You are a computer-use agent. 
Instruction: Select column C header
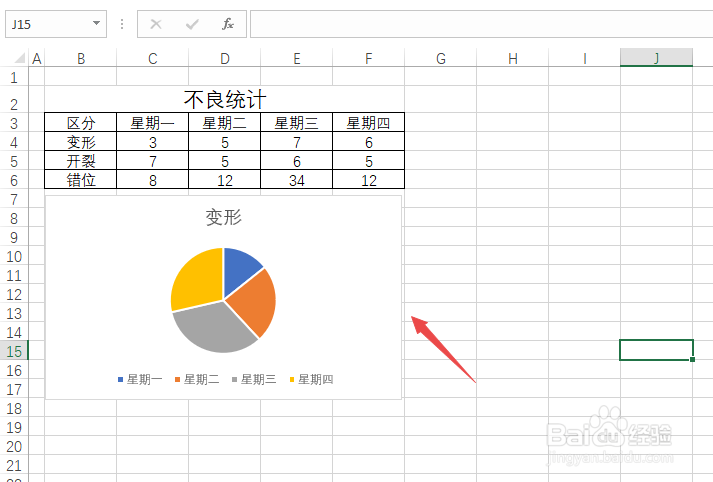click(152, 58)
